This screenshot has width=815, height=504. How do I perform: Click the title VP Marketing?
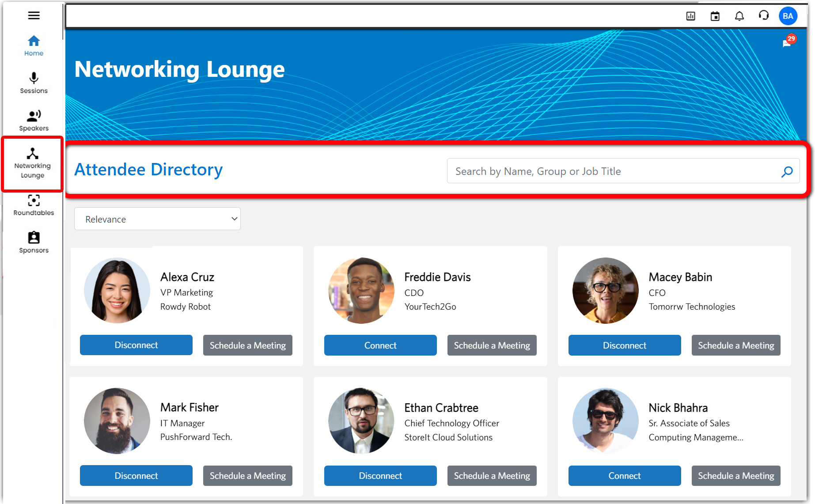[x=186, y=292]
